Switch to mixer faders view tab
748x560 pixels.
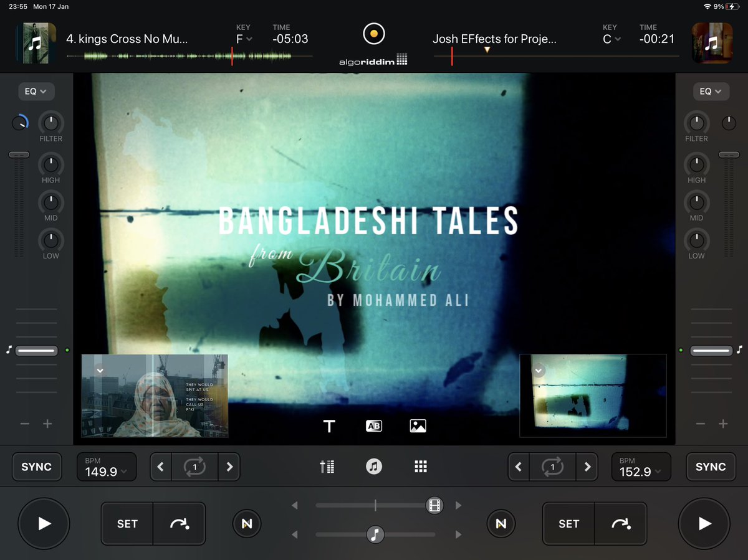tap(327, 467)
